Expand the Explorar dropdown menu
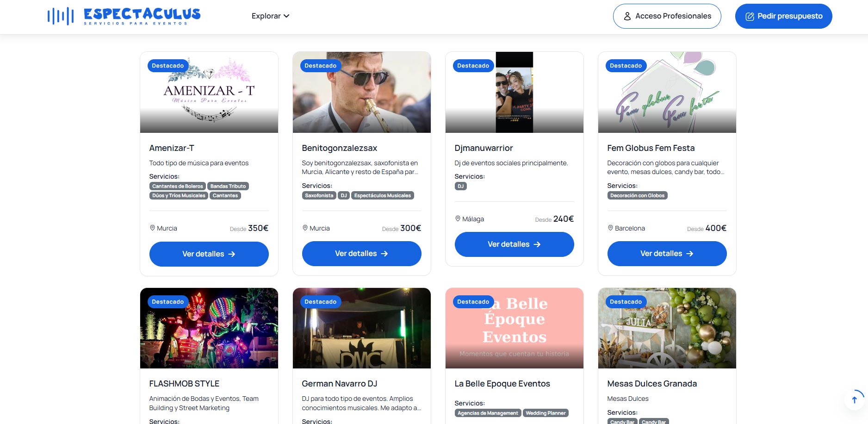This screenshot has height=424, width=868. 266,16
